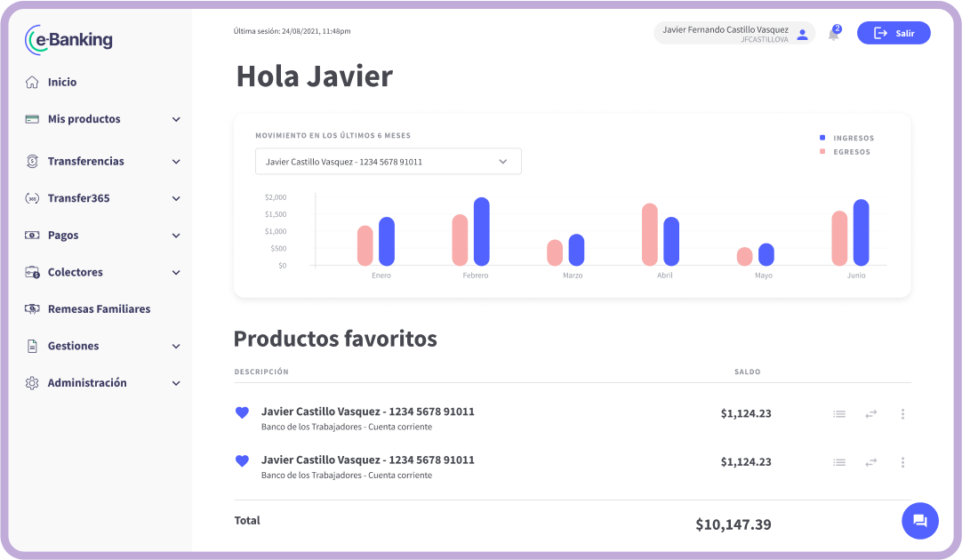Open Remesas Familiares from sidebar

pyautogui.click(x=98, y=309)
